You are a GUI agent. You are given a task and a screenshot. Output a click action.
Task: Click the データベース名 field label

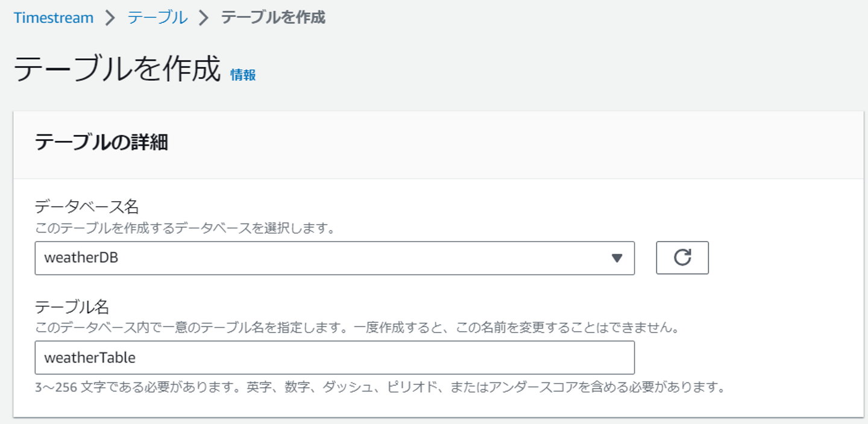coord(87,207)
